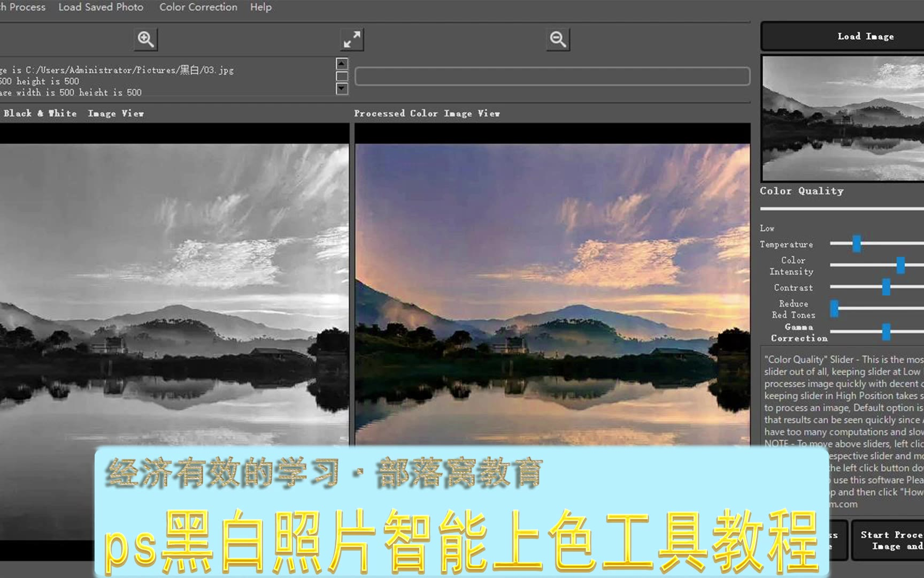Click the Temperature slider handle
This screenshot has width=924, height=578.
pyautogui.click(x=857, y=244)
